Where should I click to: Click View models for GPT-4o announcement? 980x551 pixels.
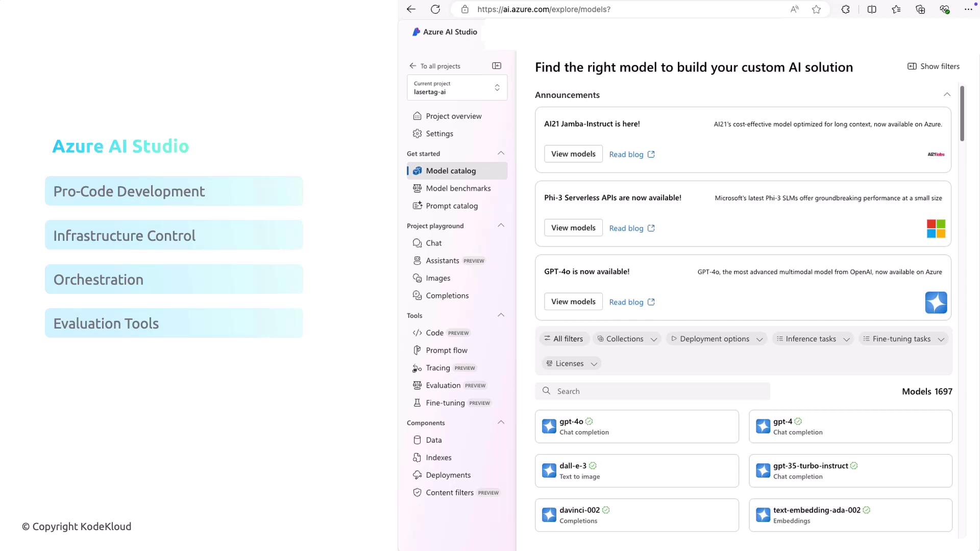pyautogui.click(x=573, y=302)
